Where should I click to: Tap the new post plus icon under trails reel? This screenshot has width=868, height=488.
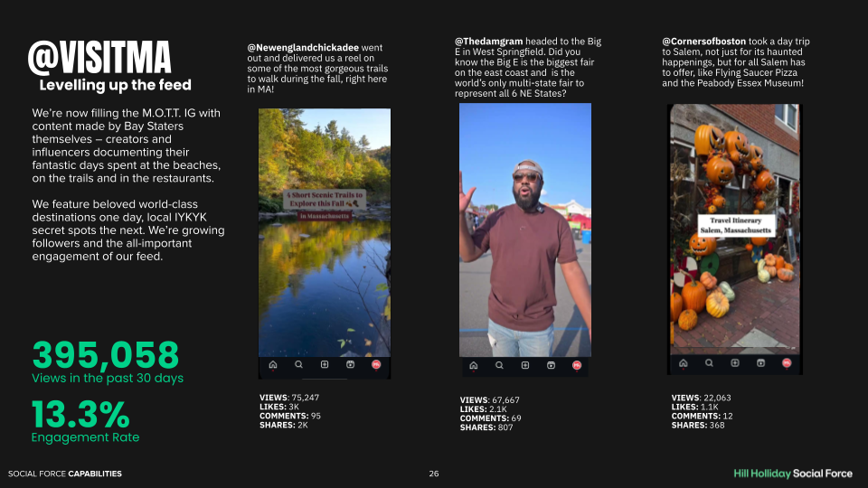[325, 364]
